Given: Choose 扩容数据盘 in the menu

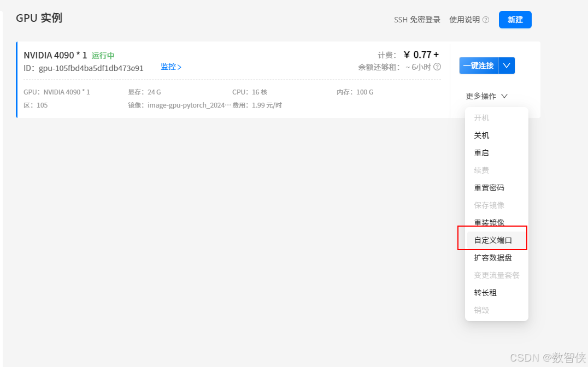Looking at the screenshot, I should click(x=492, y=258).
